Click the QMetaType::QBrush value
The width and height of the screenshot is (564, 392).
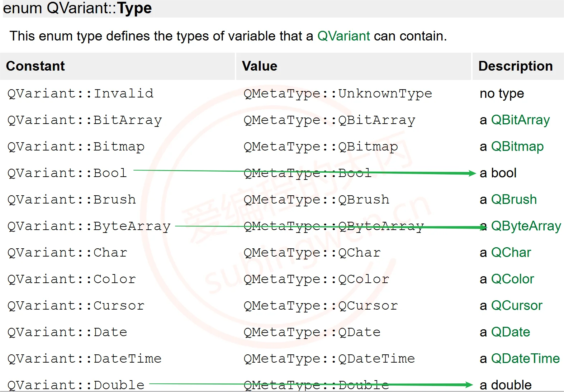tap(317, 200)
